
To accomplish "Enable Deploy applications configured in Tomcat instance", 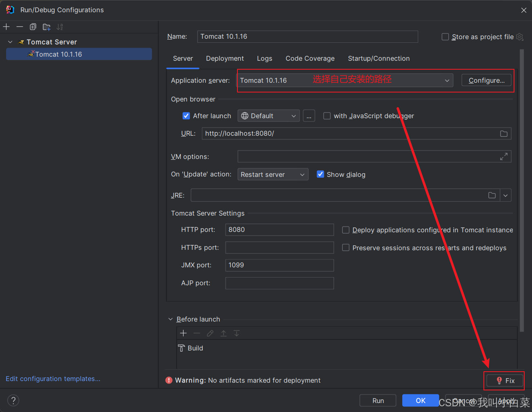I will (346, 230).
